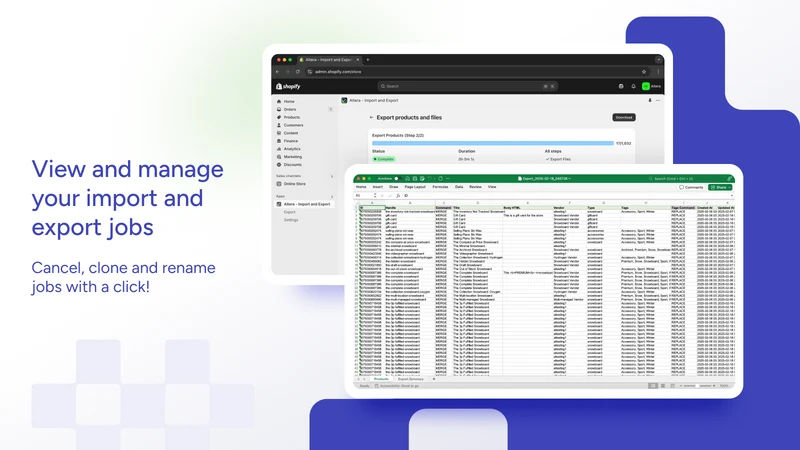Open the Excel file name dropdown
This screenshot has height=450, width=800.
coord(544,179)
